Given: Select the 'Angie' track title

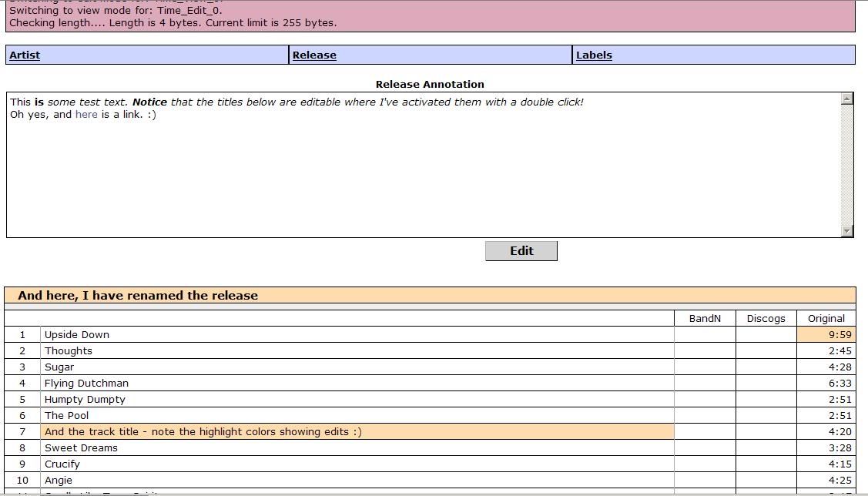Looking at the screenshot, I should [x=59, y=480].
